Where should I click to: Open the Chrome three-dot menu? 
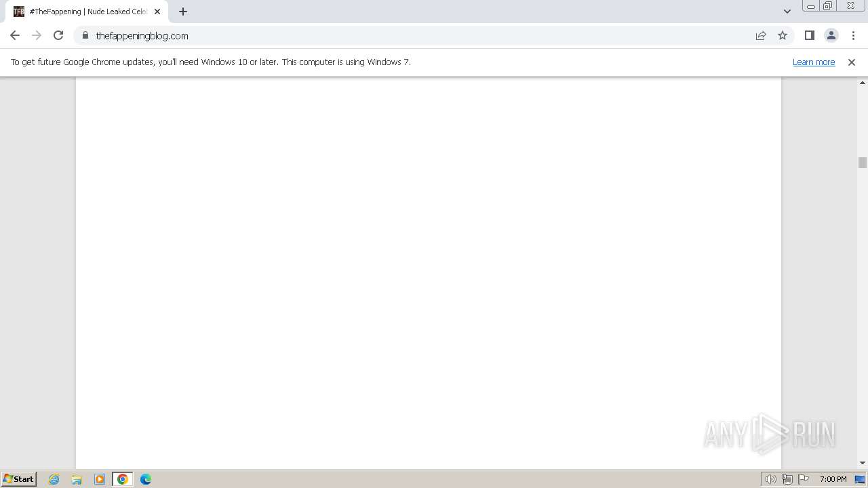[x=853, y=35]
